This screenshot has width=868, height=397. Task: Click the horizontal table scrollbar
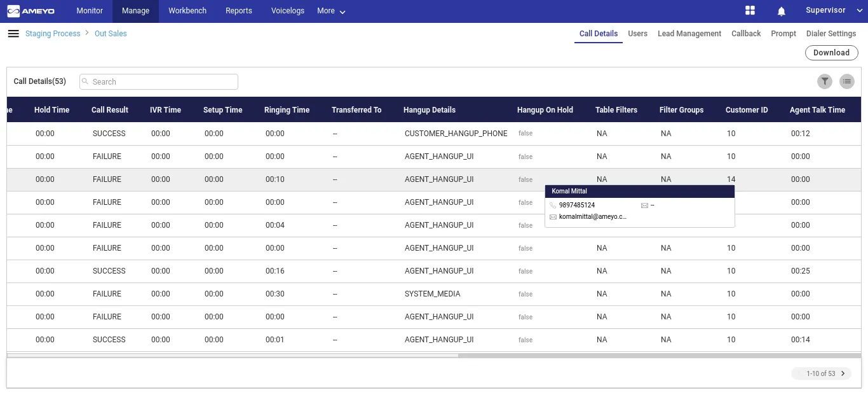[x=659, y=356]
